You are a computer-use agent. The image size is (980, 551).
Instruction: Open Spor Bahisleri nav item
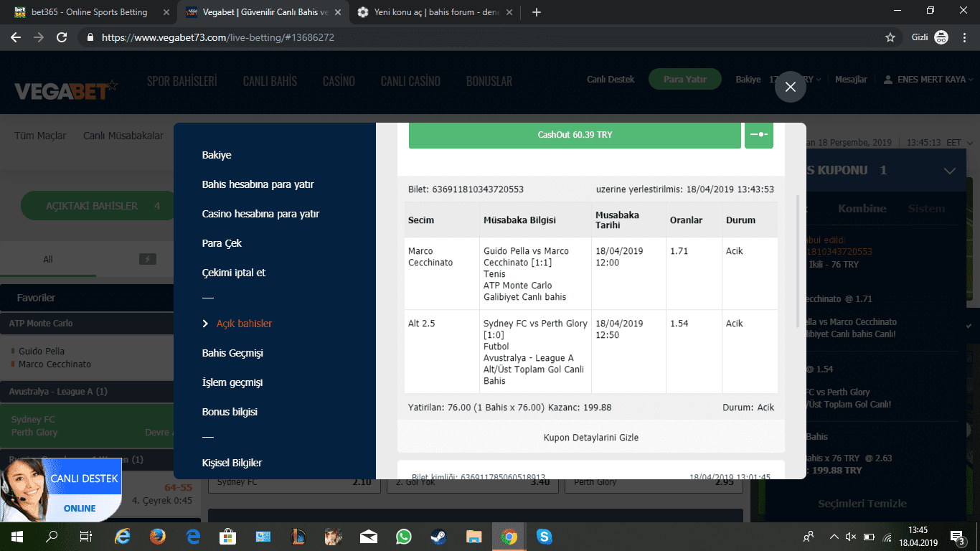182,81
